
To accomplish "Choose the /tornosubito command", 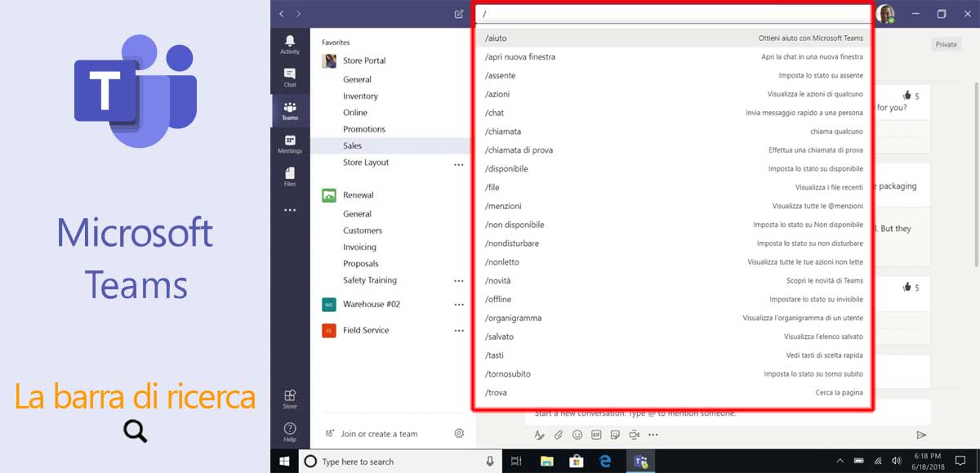I will click(x=674, y=374).
